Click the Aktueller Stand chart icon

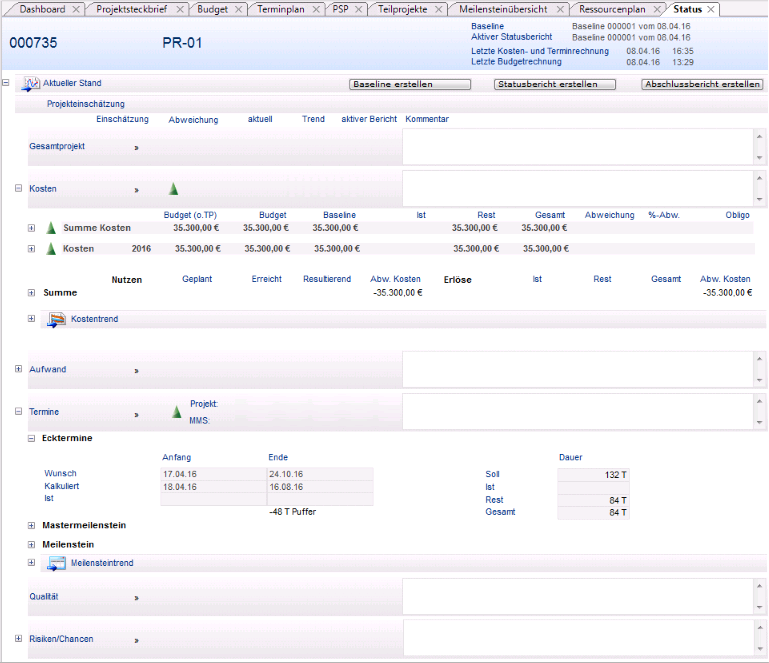tap(30, 83)
